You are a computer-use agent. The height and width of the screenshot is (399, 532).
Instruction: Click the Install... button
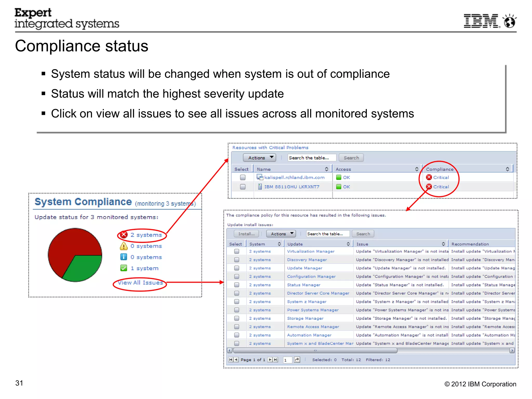[246, 234]
